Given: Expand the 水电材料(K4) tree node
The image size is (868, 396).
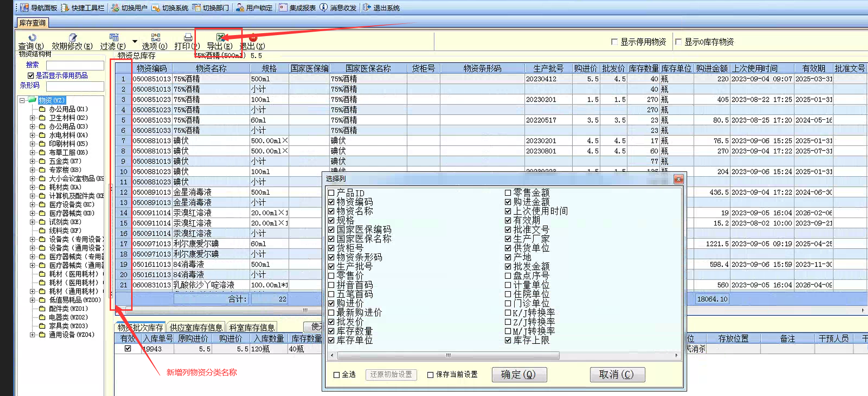Looking at the screenshot, I should pyautogui.click(x=32, y=135).
